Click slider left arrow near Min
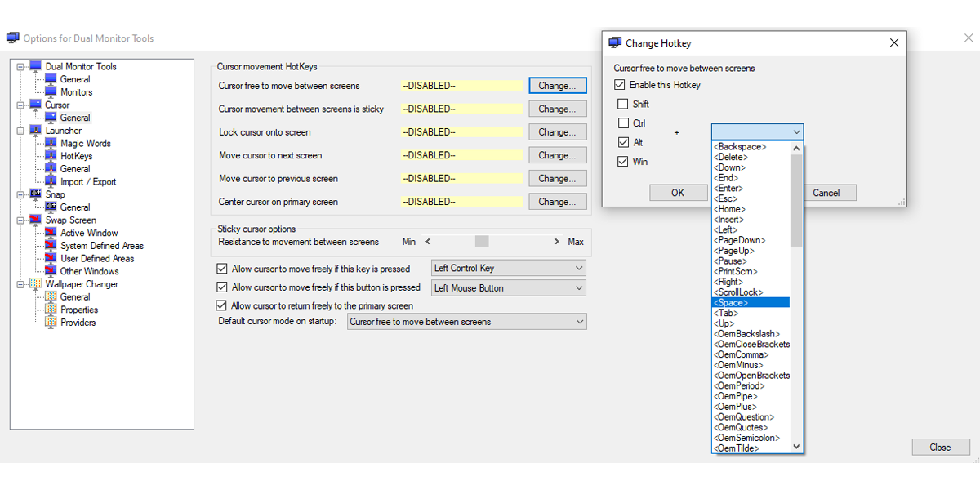 point(428,242)
